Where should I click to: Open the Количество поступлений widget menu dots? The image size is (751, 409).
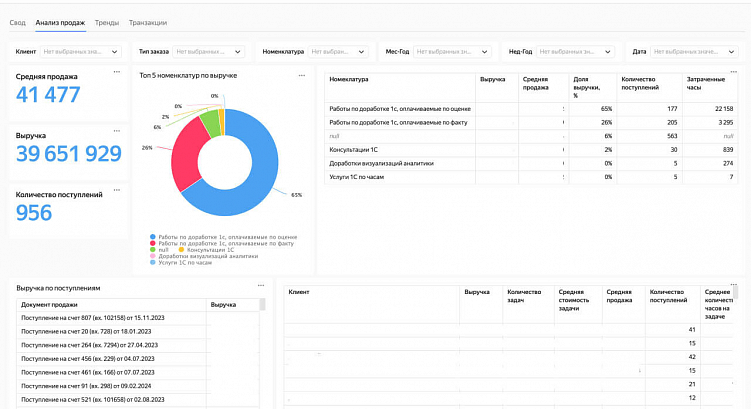click(x=117, y=190)
